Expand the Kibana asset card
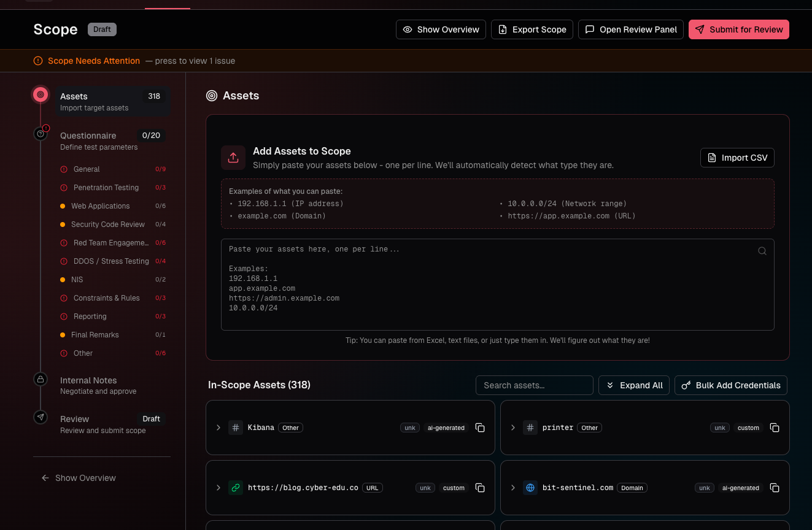 [x=218, y=428]
